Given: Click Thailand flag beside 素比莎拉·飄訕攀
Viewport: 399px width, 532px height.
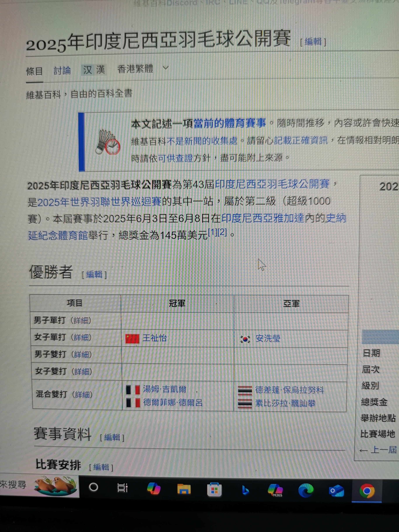Looking at the screenshot, I should [245, 403].
